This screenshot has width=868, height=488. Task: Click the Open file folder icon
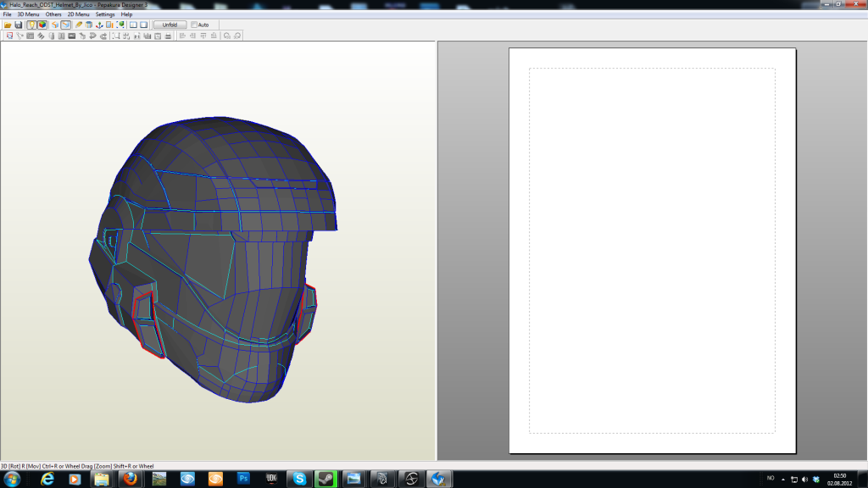point(8,25)
